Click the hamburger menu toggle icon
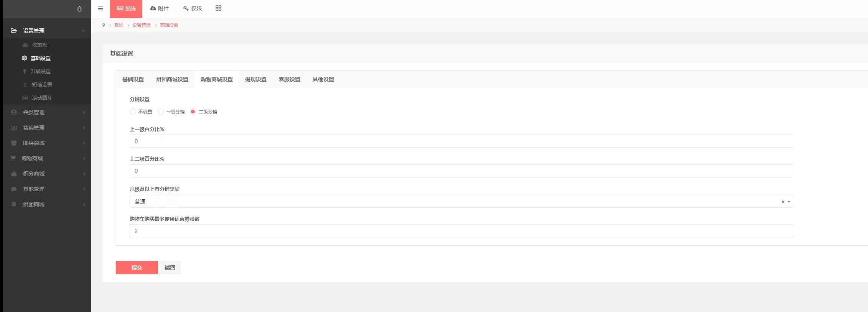 pyautogui.click(x=100, y=8)
